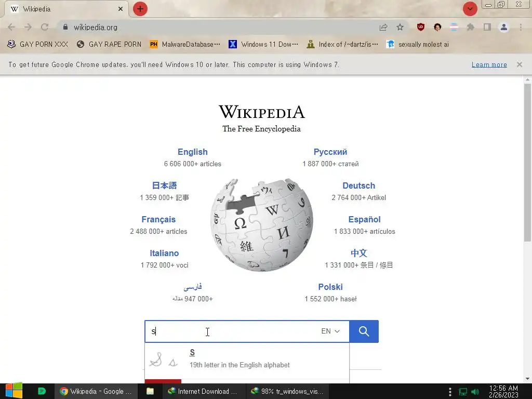Open the 日本語 Wikipedia link
The height and width of the screenshot is (399, 532).
[164, 185]
